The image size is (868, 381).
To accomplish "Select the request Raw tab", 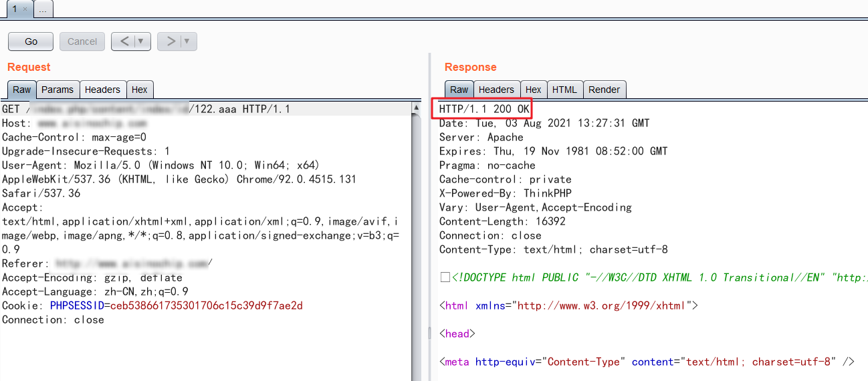I will click(22, 90).
